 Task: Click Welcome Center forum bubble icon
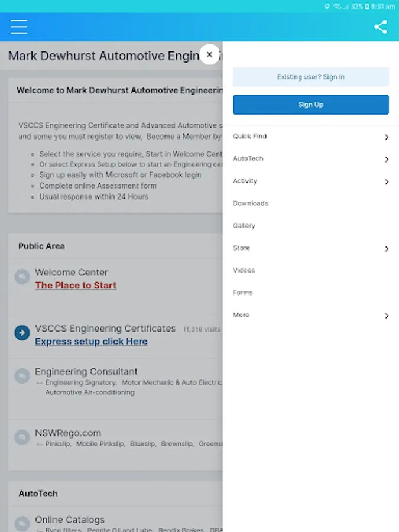pos(22,277)
